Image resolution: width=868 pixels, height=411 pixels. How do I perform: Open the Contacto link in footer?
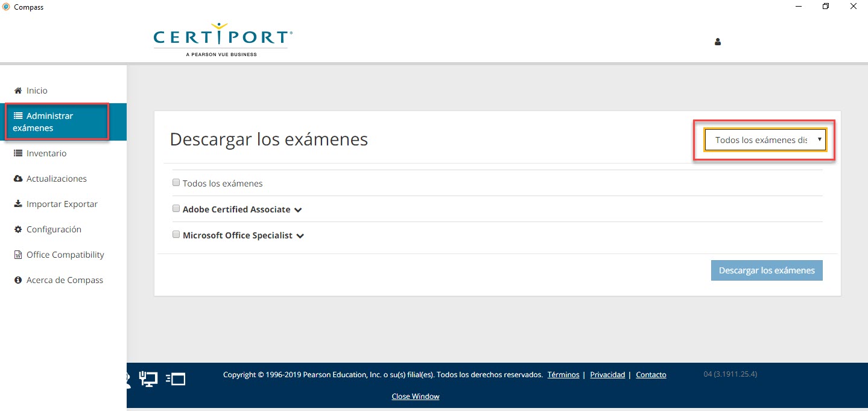point(651,375)
